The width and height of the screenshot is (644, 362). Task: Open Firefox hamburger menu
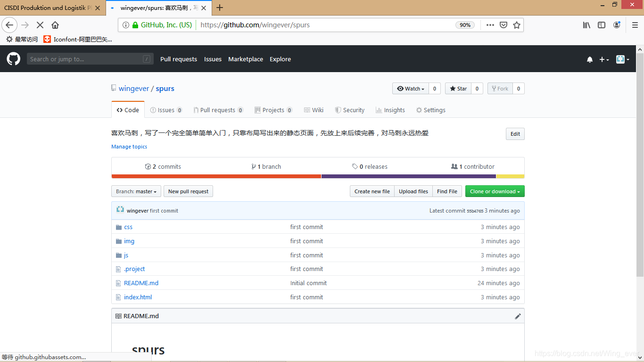click(635, 25)
